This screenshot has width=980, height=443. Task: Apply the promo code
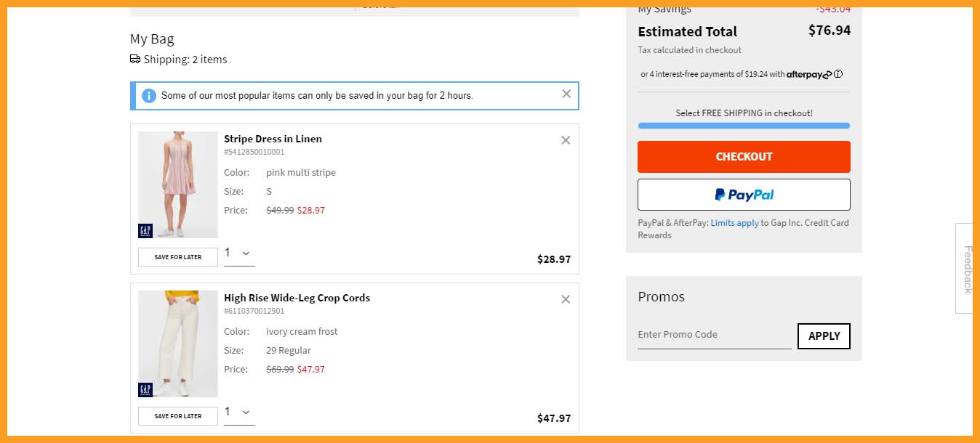tap(824, 336)
